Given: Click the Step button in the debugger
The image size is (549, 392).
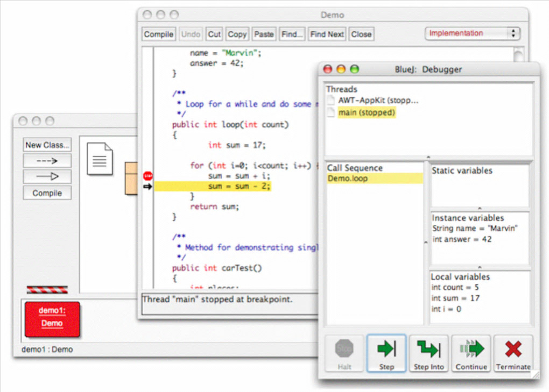Looking at the screenshot, I should (x=386, y=353).
